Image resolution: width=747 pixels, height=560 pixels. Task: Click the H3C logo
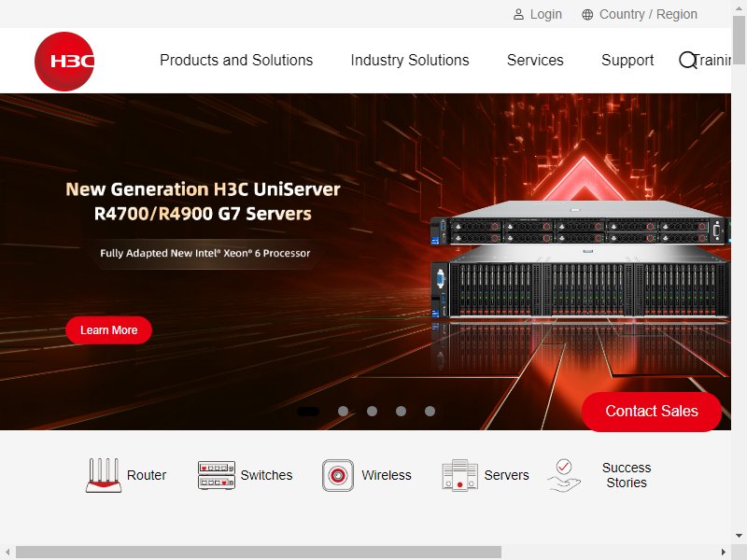64,62
